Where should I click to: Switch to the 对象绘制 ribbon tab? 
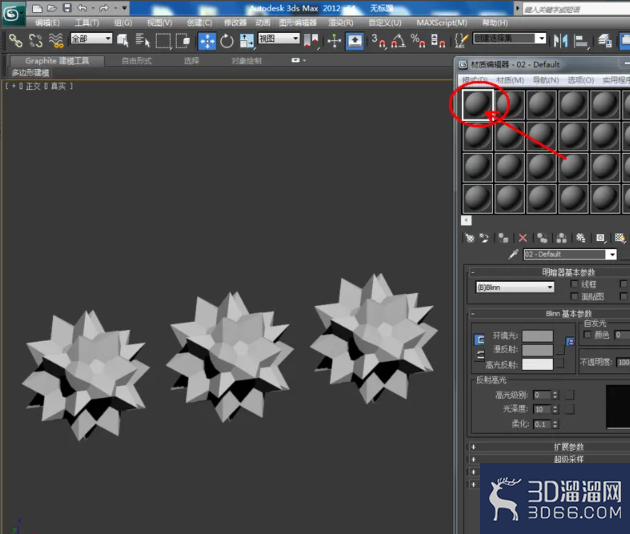point(246,61)
